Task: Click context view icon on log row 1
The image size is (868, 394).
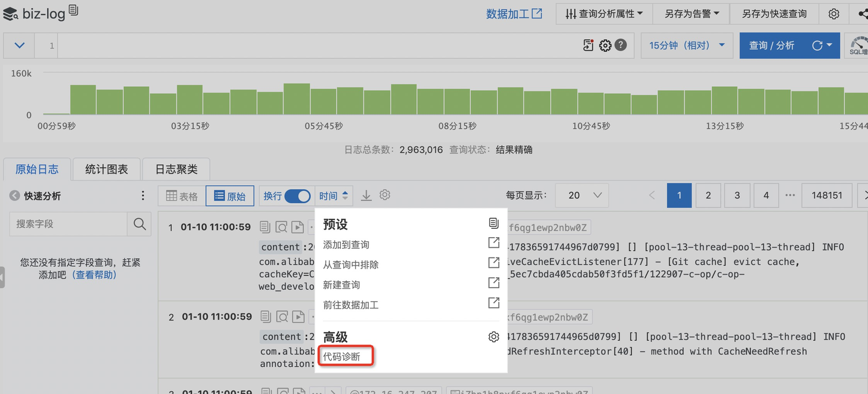Action: pos(281,227)
